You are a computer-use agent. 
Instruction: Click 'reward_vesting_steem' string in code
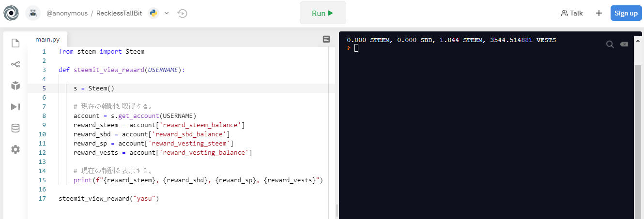click(190, 144)
